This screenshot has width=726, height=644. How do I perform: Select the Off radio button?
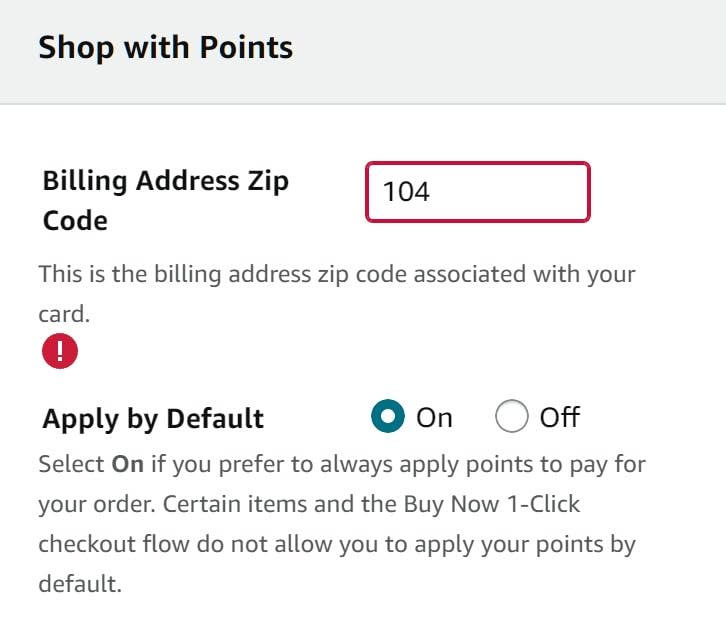tap(511, 417)
